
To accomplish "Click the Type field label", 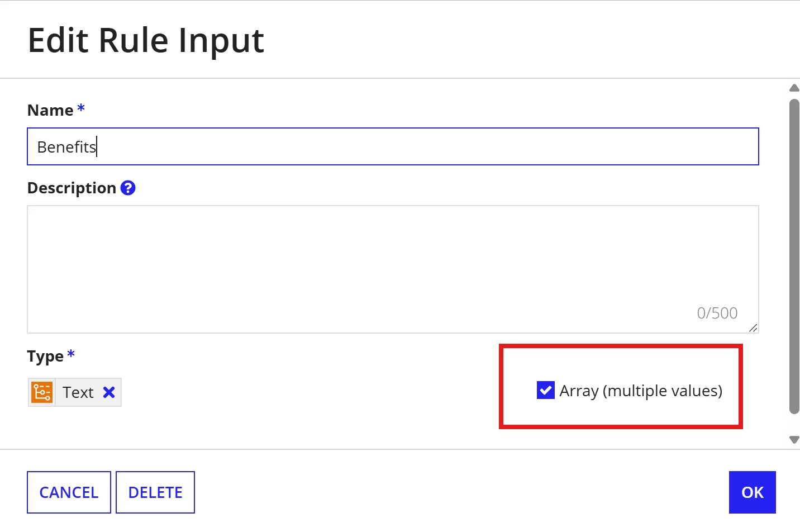I will (45, 356).
